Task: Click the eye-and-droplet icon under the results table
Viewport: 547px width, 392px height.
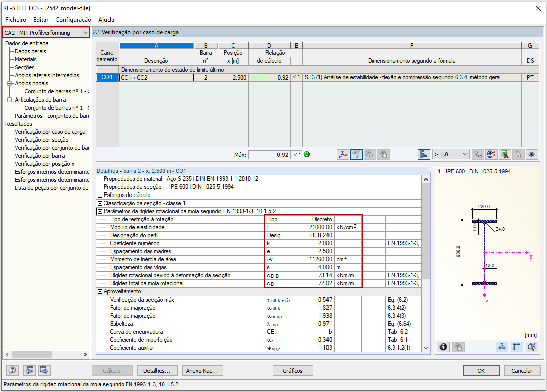Action: click(383, 154)
